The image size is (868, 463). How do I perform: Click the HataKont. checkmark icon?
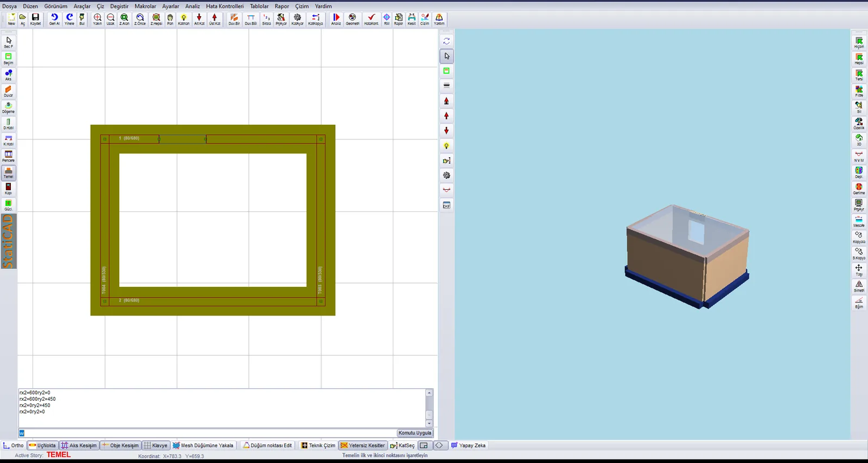tap(372, 19)
